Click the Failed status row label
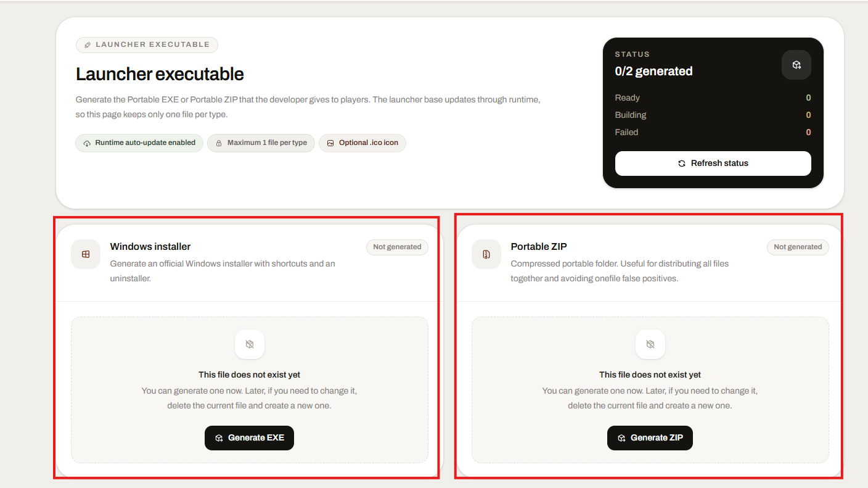Image resolution: width=868 pixels, height=488 pixels. 626,132
